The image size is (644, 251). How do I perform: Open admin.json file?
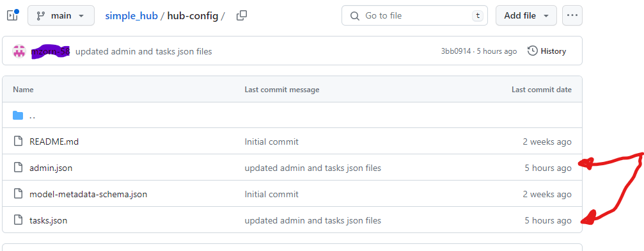pyautogui.click(x=51, y=168)
